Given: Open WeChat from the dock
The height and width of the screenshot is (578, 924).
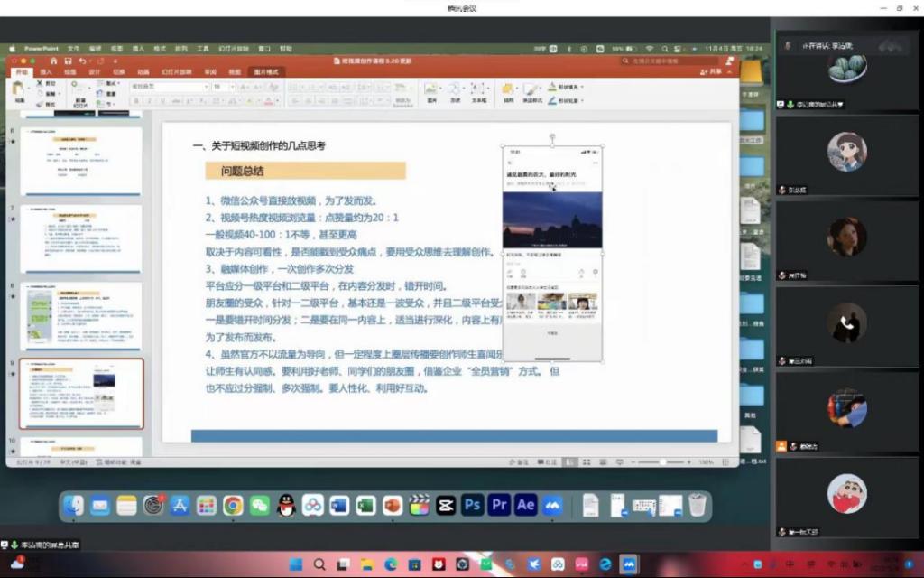Looking at the screenshot, I should point(260,506).
